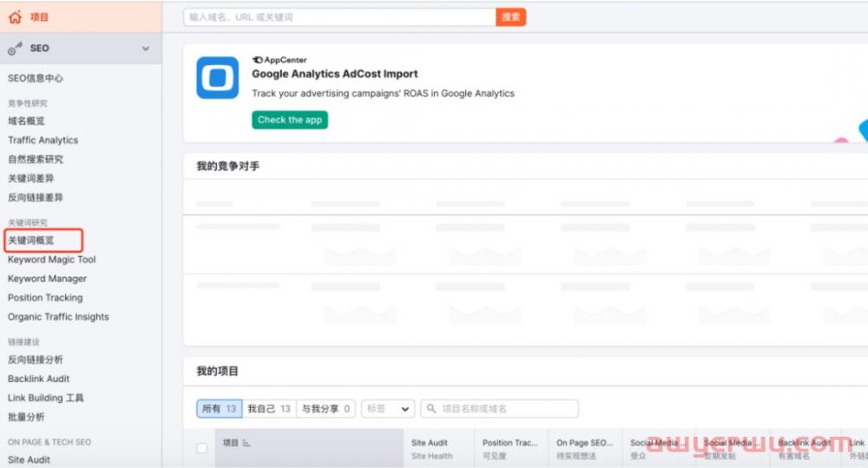Viewport: 868px width, 468px height.
Task: Select the 与我分享 0 tab
Action: (x=325, y=409)
